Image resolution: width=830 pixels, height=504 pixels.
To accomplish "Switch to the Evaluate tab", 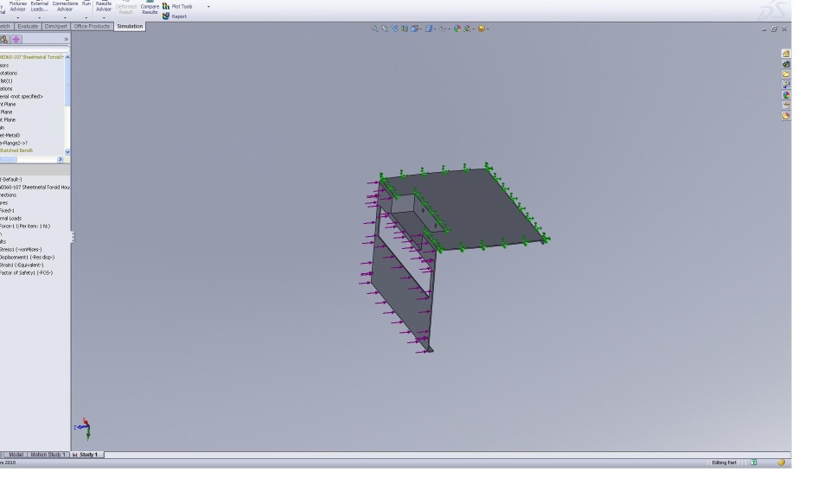I will (x=28, y=27).
